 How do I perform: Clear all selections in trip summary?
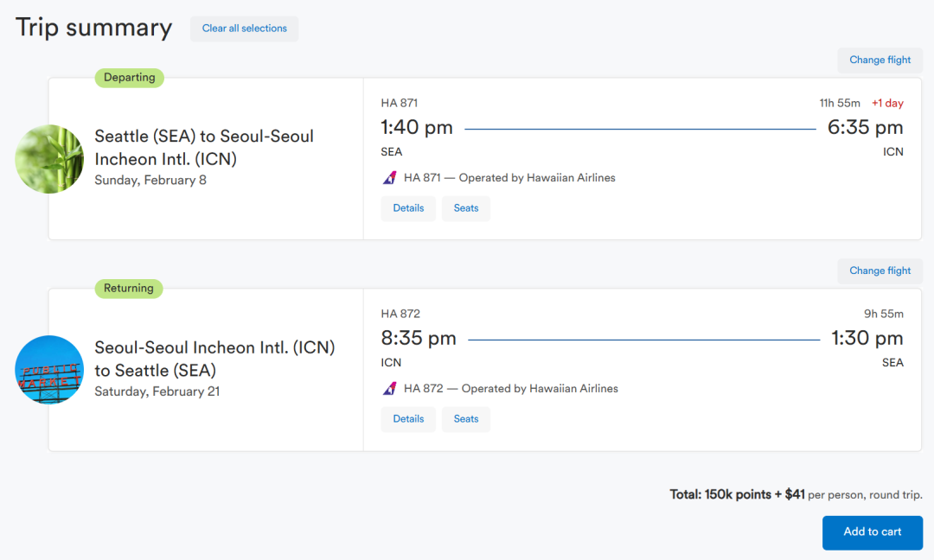click(245, 29)
